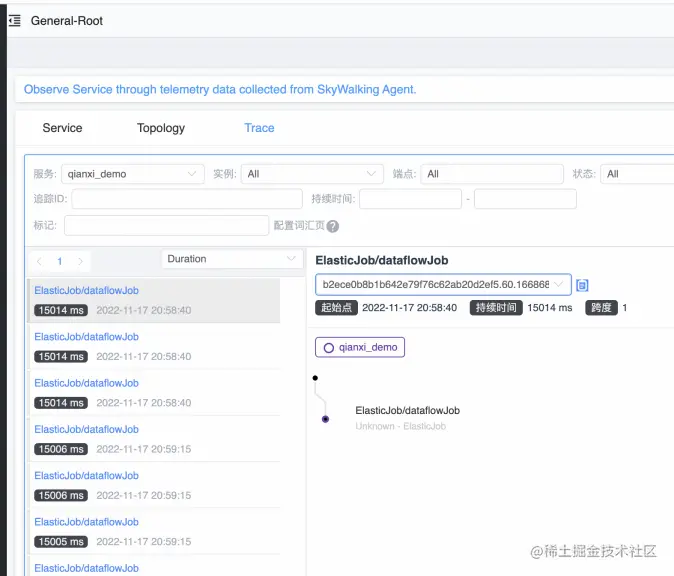Click the ElasticJob/dataflowJob trace detail heading
The image size is (674, 576).
[x=381, y=260]
